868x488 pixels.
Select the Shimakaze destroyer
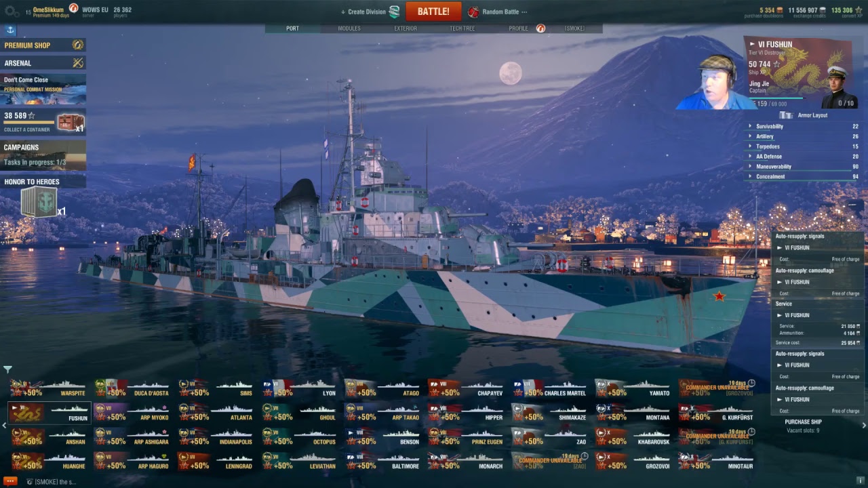(x=549, y=413)
